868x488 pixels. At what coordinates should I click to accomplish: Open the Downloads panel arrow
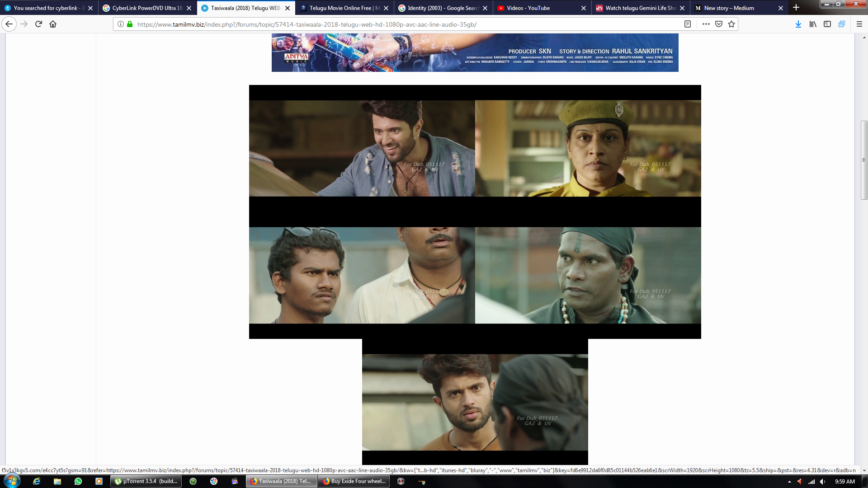point(798,24)
